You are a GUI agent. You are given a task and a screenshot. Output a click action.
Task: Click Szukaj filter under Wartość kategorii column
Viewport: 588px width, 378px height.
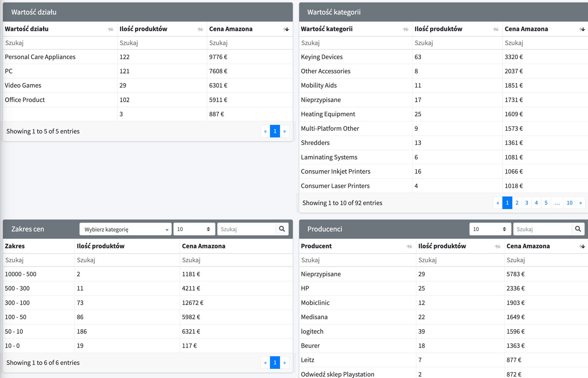coord(355,43)
